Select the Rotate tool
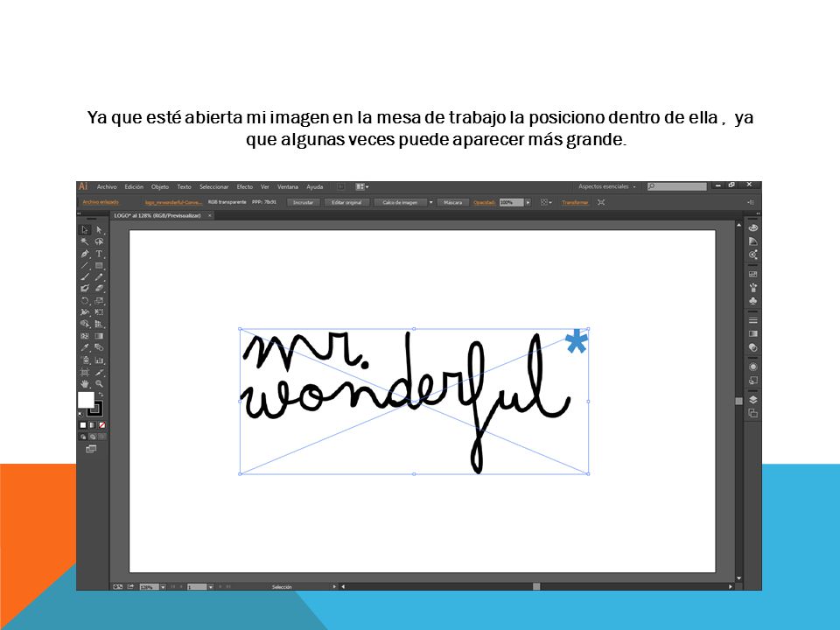Image resolution: width=840 pixels, height=630 pixels. pyautogui.click(x=85, y=300)
